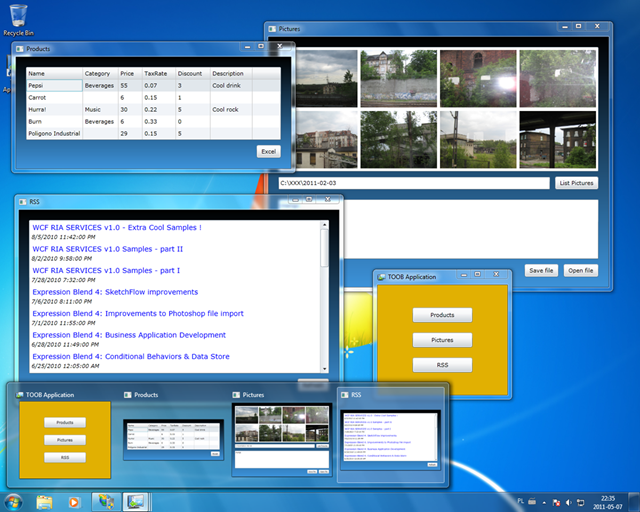
Task: Select thumbnail of cloudy sky landscape photo
Action: click(x=327, y=78)
